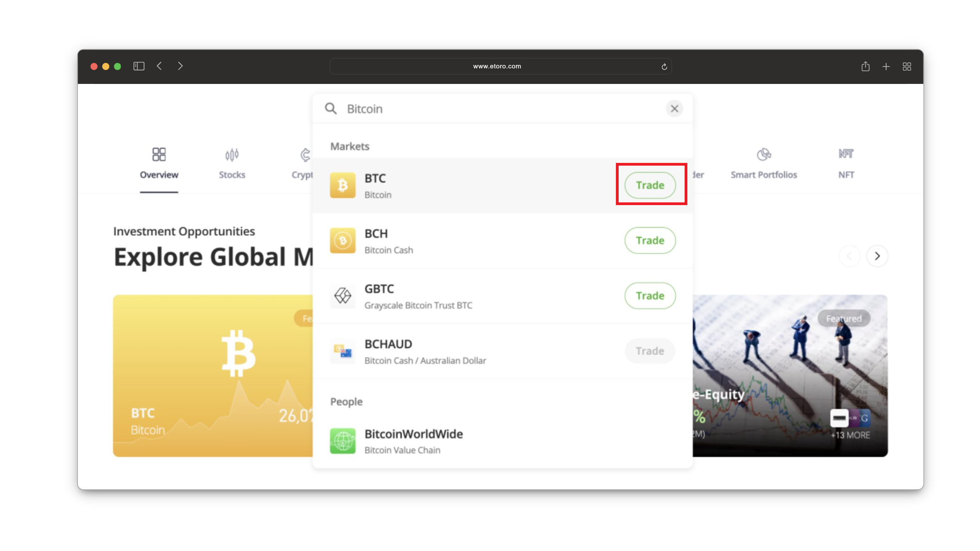
Task: Switch to the Smart Portfolios tab
Action: (x=764, y=164)
